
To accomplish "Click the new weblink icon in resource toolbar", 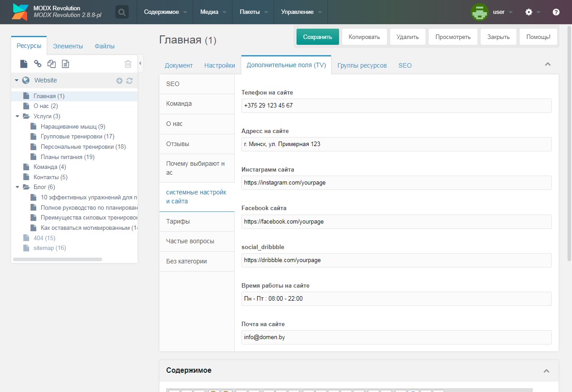I will pyautogui.click(x=38, y=64).
